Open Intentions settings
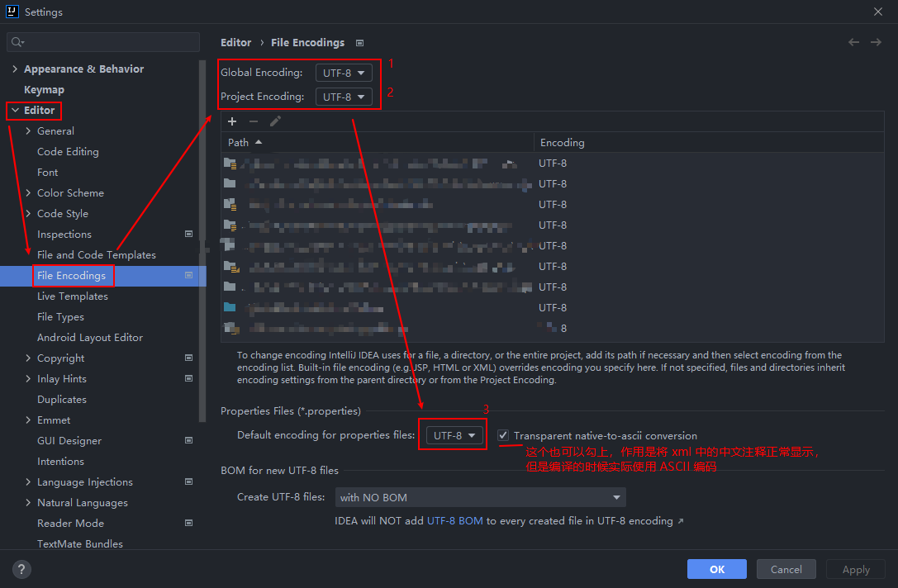 coord(60,461)
